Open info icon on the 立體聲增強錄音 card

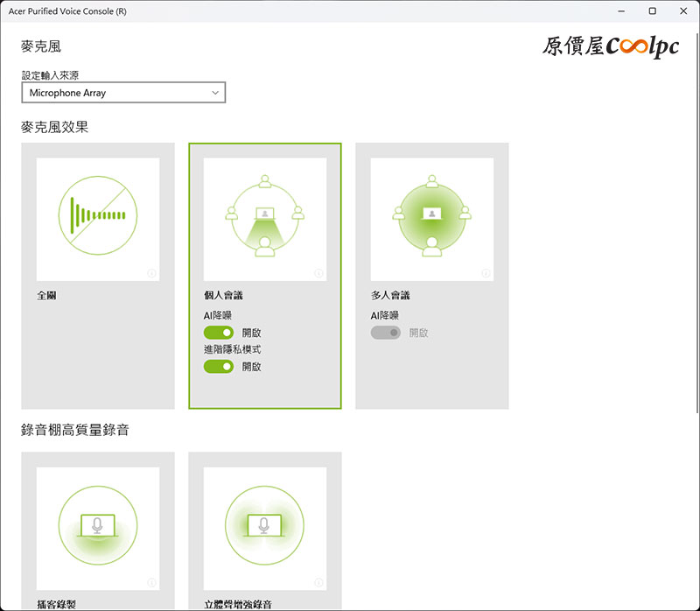click(318, 582)
